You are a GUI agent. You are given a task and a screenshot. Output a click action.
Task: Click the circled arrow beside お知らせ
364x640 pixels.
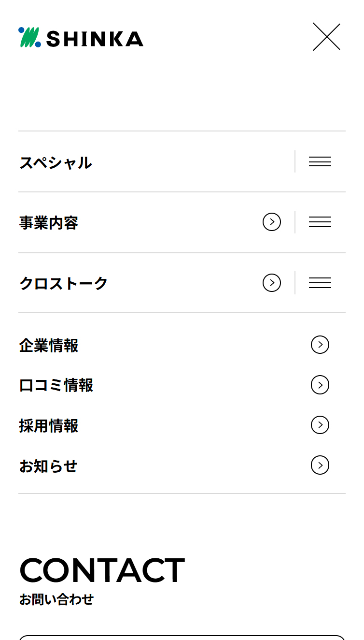click(x=320, y=465)
